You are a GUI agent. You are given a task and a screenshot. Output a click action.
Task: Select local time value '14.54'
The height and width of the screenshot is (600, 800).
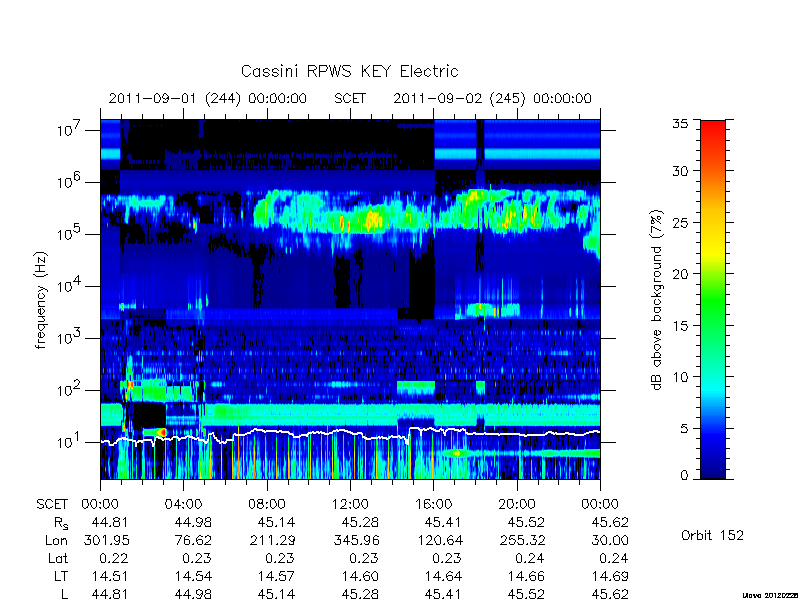pos(193,576)
